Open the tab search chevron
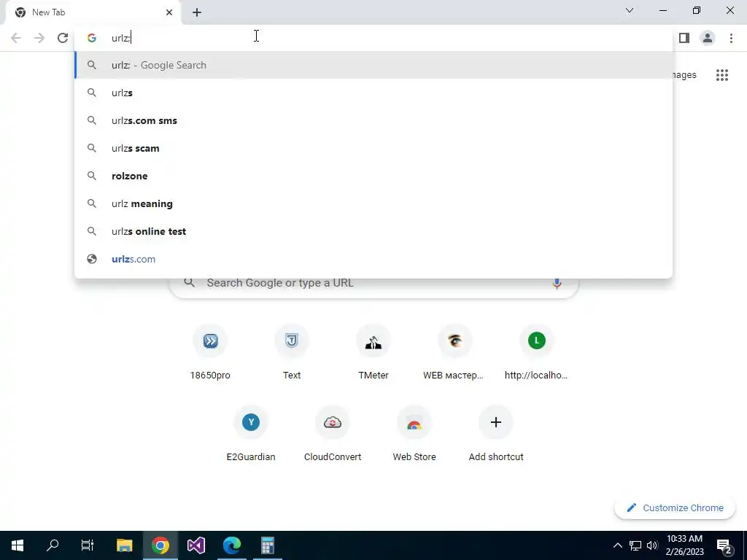Viewport: 747px width, 560px height. (630, 10)
